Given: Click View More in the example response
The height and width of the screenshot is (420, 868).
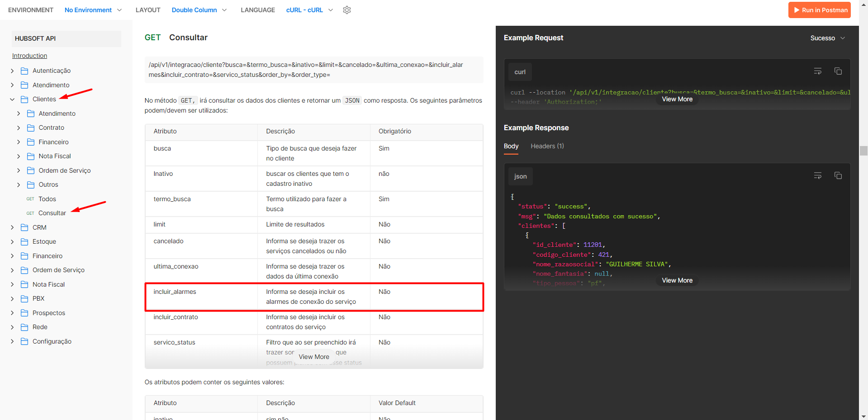Looking at the screenshot, I should (677, 280).
